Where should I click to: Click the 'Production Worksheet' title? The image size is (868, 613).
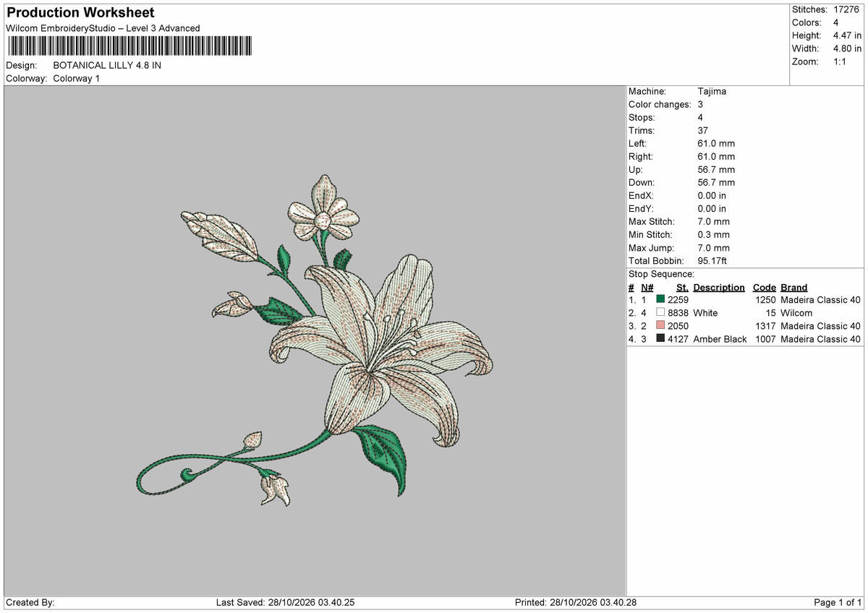[80, 13]
